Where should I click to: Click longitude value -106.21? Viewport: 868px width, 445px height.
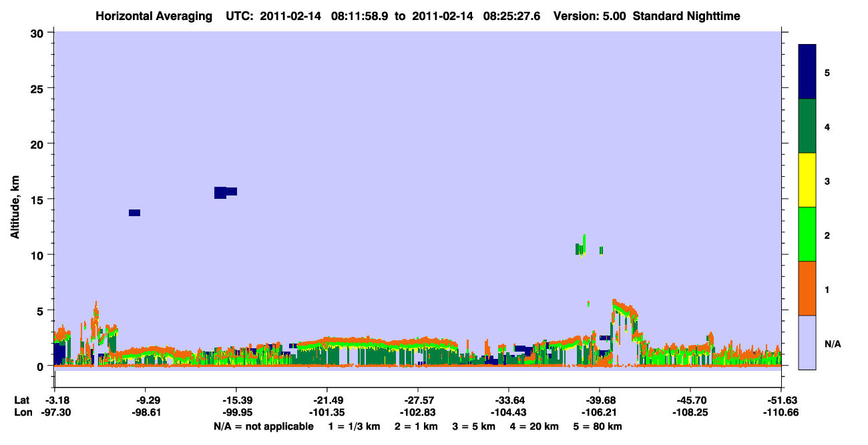click(600, 412)
